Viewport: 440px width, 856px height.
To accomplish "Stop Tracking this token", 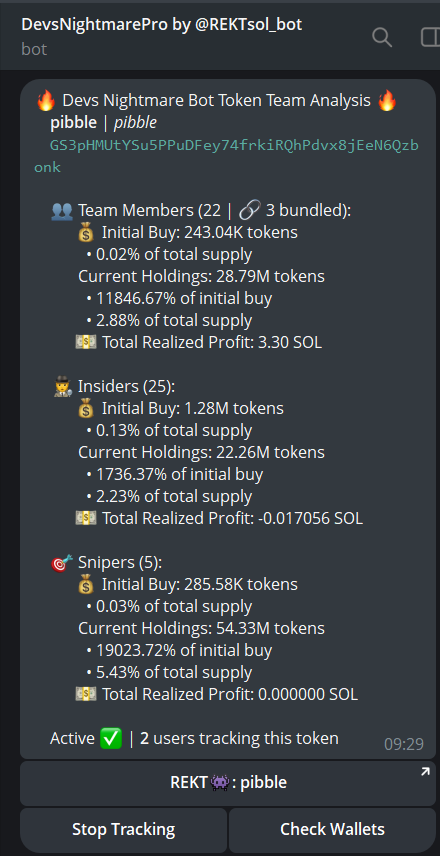I will click(x=123, y=829).
